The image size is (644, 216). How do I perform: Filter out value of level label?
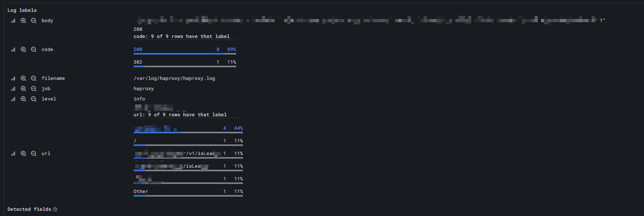pyautogui.click(x=34, y=99)
